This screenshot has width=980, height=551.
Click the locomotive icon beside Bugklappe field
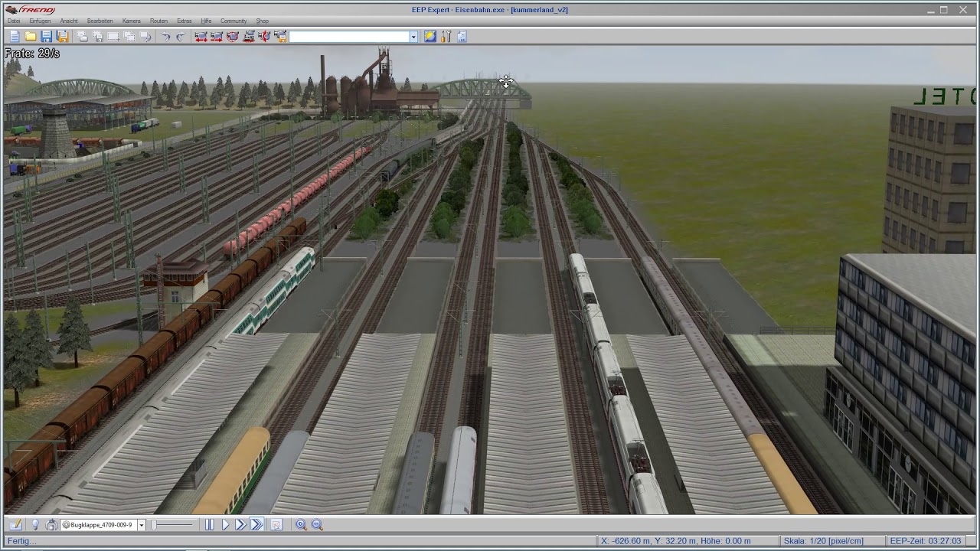[x=51, y=525]
